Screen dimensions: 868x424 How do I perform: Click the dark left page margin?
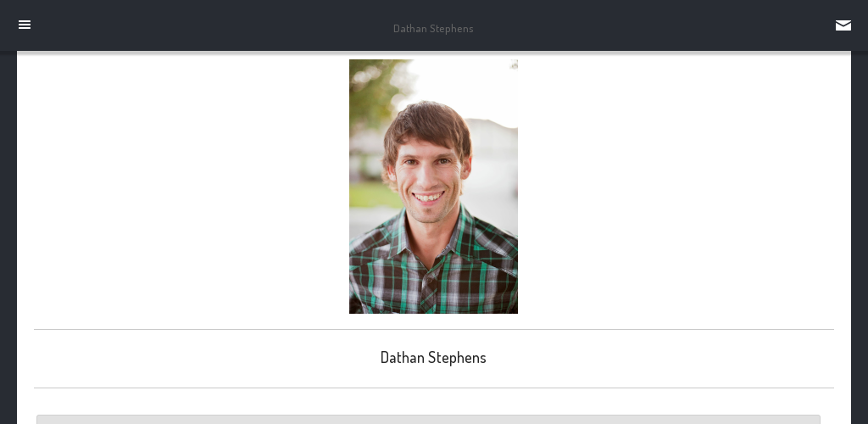click(x=8, y=237)
